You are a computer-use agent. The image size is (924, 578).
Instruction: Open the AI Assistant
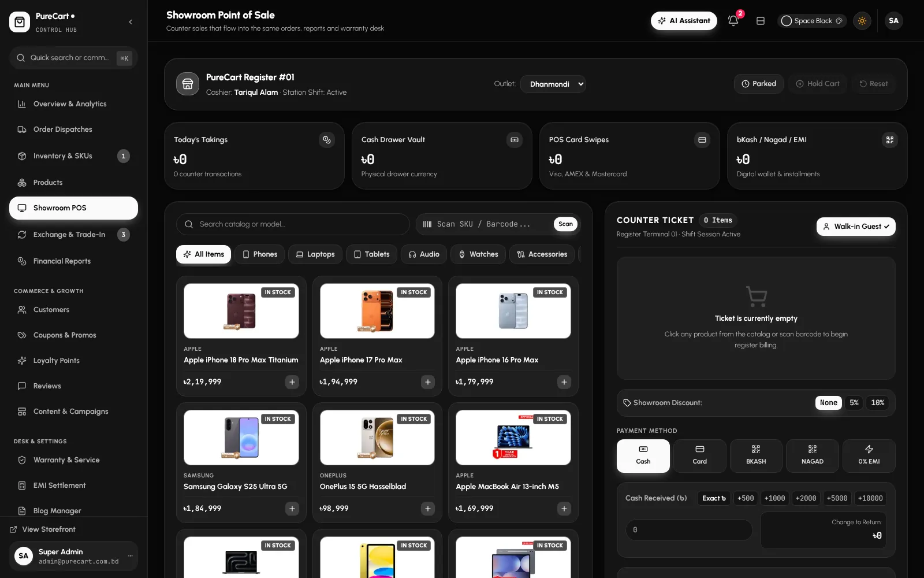tap(684, 21)
